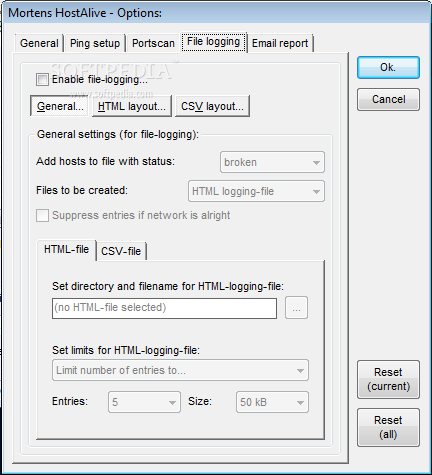The image size is (432, 475).
Task: Click the 'Size:' label
Action: pos(200,401)
